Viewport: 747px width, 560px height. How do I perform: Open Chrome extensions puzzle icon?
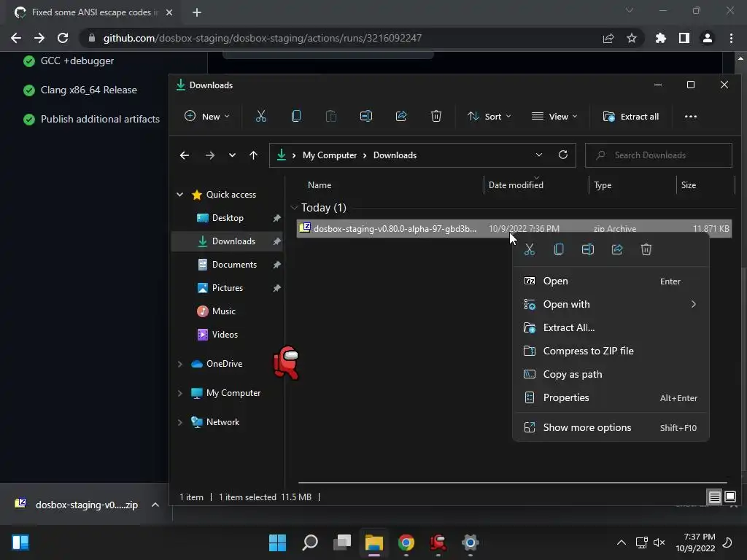tap(661, 38)
